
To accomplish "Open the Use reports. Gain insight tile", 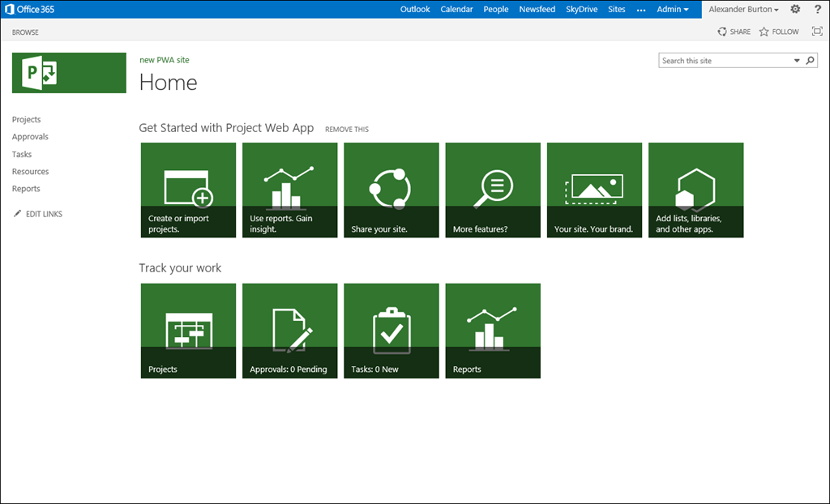I will 290,190.
